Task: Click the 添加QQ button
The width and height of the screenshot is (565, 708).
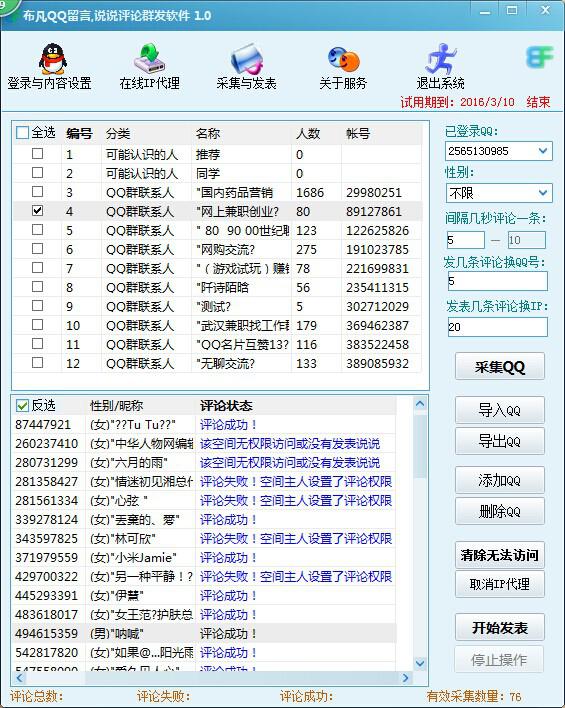Action: point(500,480)
